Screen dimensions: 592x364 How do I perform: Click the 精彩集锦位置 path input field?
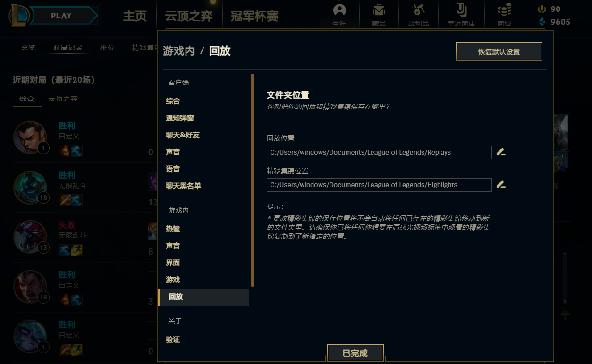(x=379, y=185)
